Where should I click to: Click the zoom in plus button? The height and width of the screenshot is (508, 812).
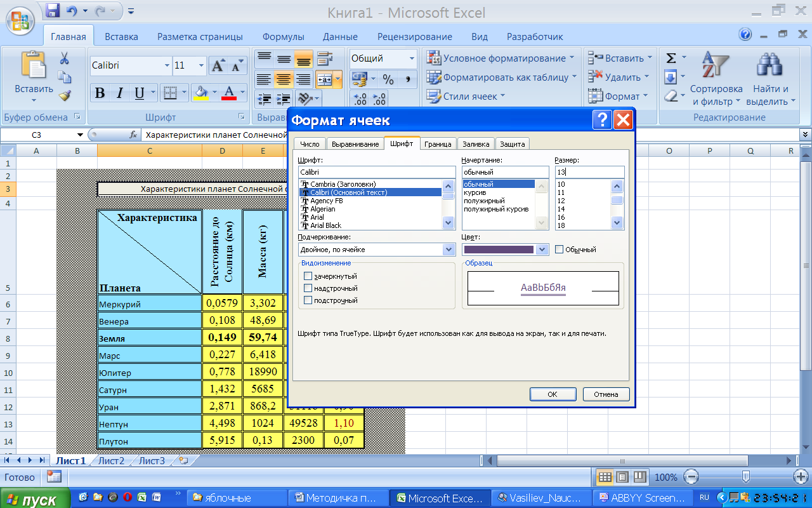801,477
